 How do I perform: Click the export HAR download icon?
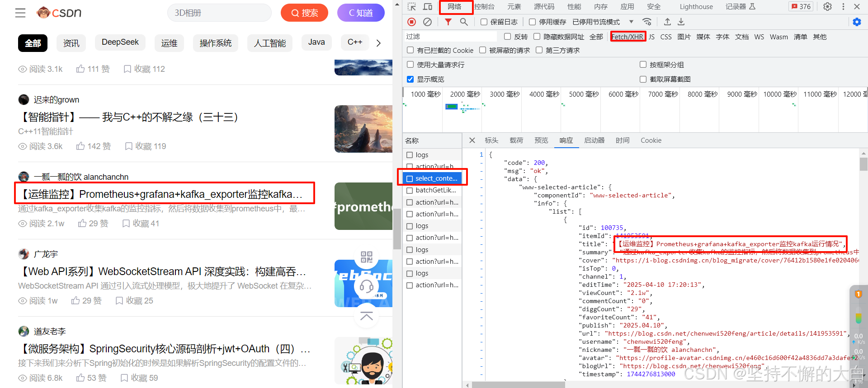pos(681,22)
